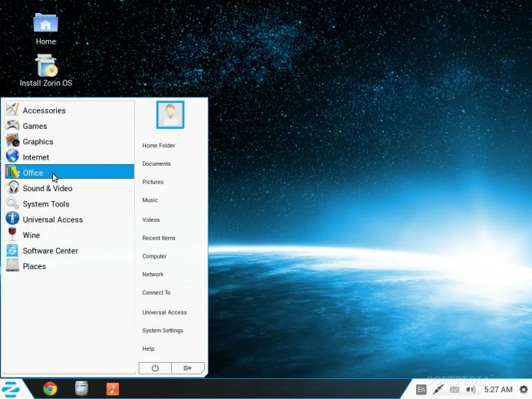
Task: Click the Internet globe icon
Action: coord(12,156)
